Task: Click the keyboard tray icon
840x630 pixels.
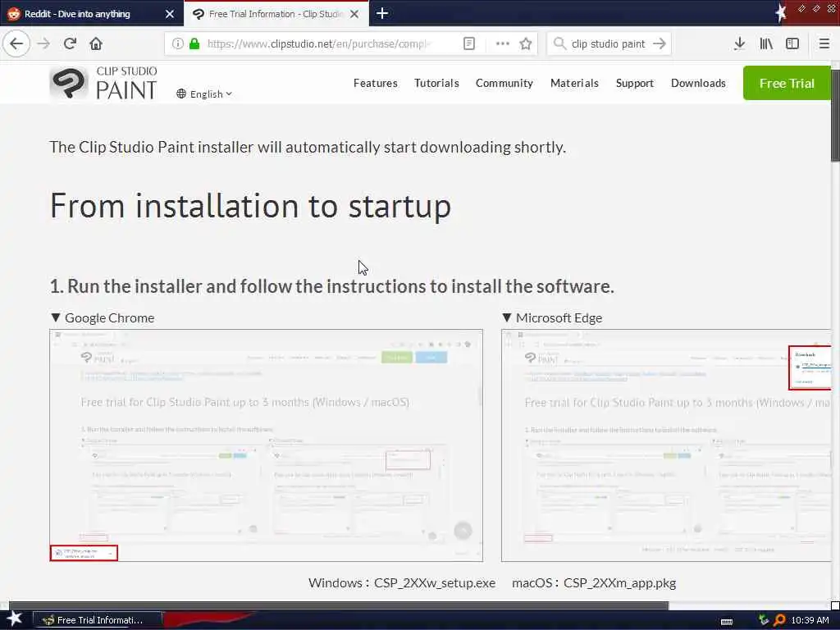Action: [x=727, y=621]
